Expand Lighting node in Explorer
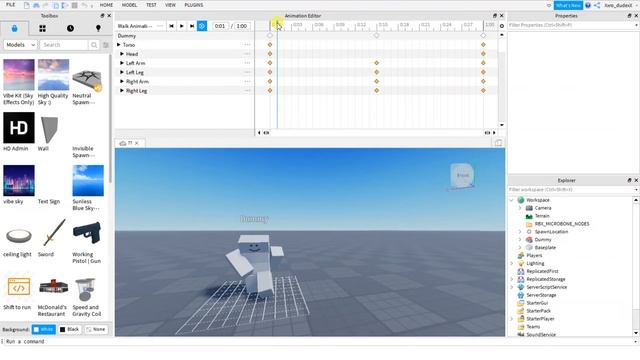640x360 pixels. [512, 263]
